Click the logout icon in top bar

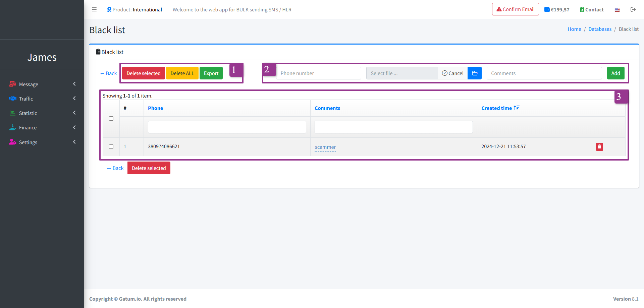point(633,9)
